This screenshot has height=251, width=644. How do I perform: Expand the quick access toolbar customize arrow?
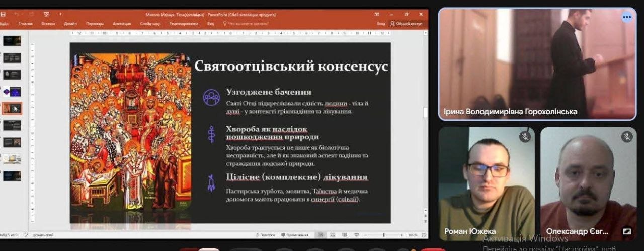pos(60,15)
